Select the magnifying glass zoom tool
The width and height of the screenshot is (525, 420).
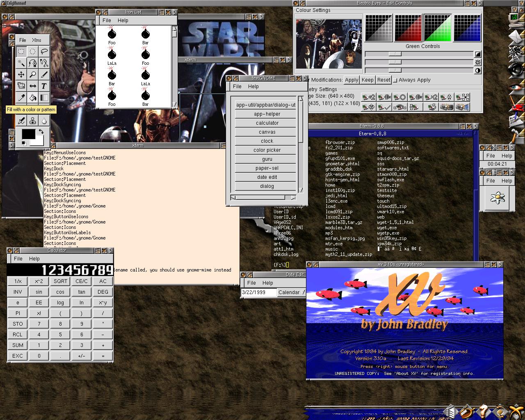pos(32,75)
